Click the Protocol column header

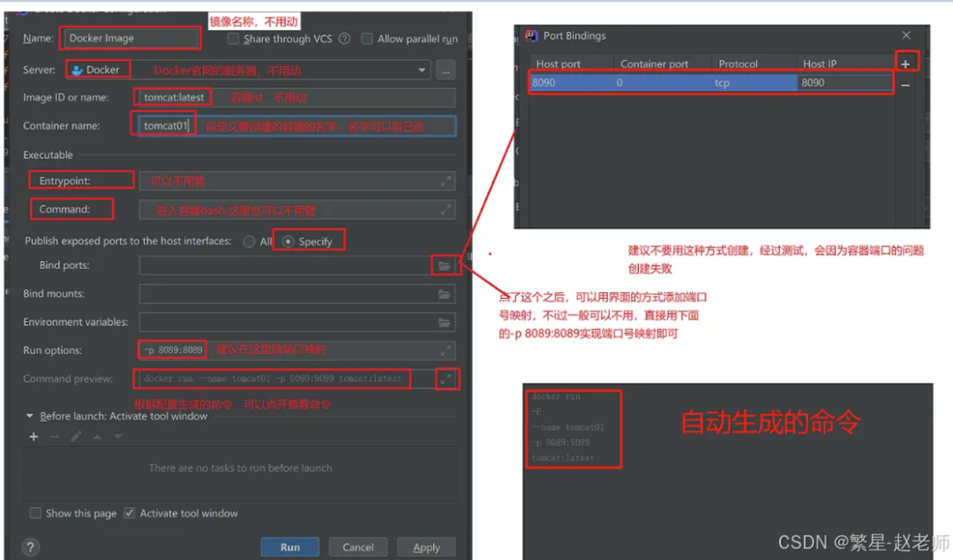[x=754, y=63]
